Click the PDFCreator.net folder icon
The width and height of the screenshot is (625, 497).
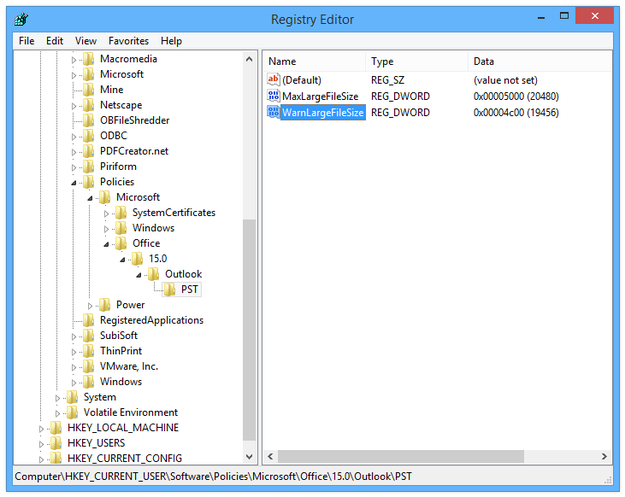click(88, 151)
